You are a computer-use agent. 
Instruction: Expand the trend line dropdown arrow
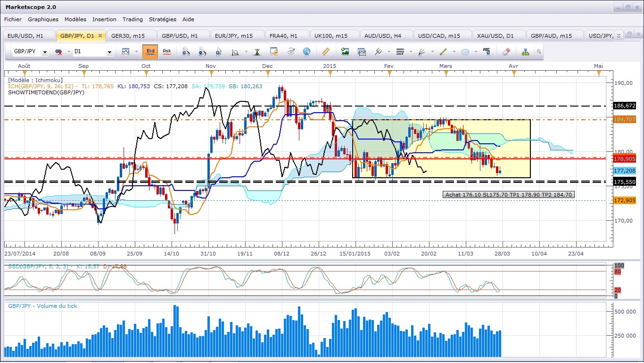pos(454,52)
